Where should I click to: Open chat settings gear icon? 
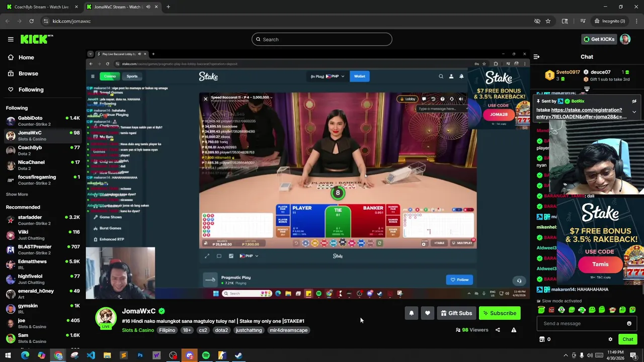(x=610, y=339)
